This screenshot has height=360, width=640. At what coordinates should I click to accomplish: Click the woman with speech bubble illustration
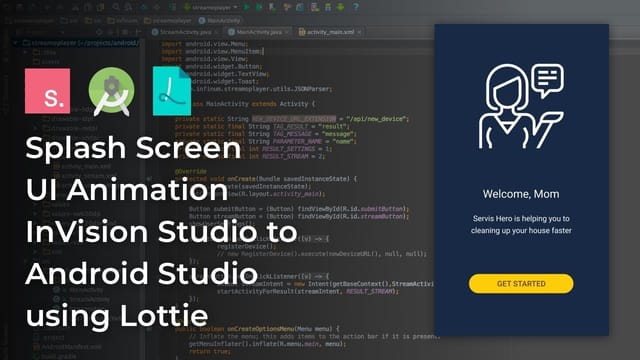[521, 107]
